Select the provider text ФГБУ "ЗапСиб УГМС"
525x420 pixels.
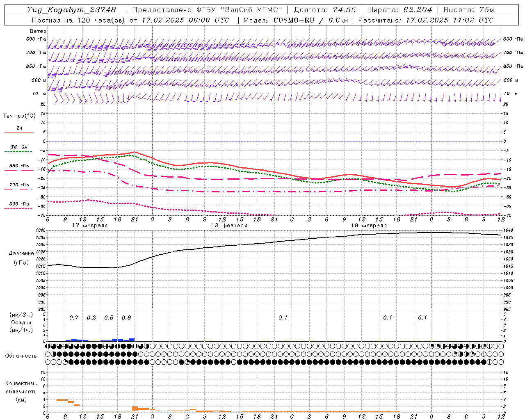(x=239, y=10)
